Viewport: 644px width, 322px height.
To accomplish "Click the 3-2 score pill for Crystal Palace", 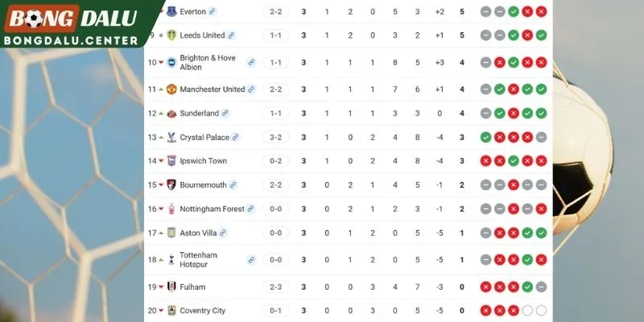I will coord(275,137).
